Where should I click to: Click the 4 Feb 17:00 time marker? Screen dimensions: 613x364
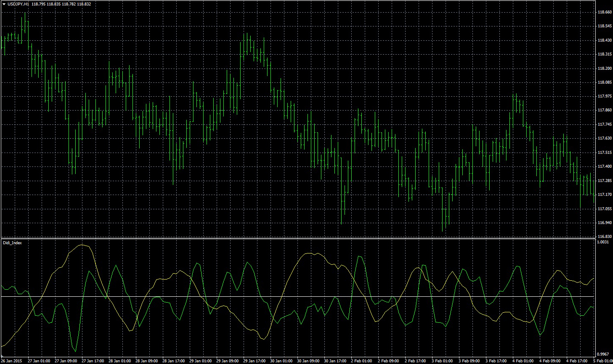pos(578,361)
